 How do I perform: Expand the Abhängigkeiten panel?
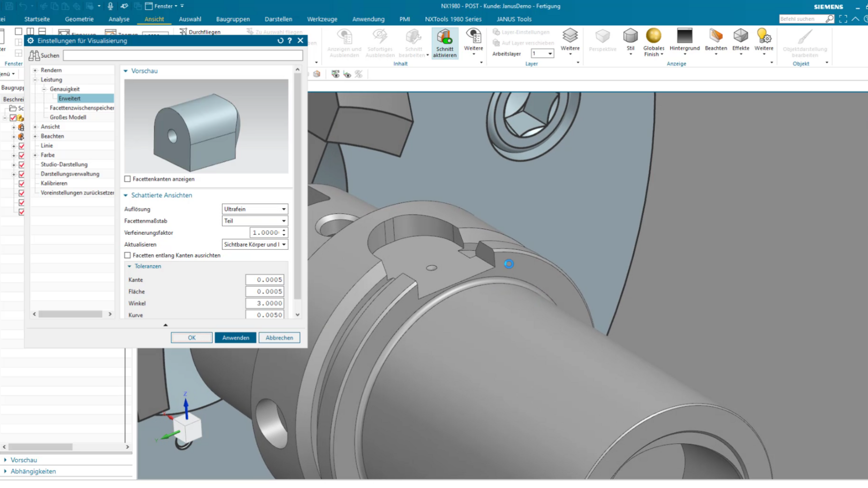point(5,471)
